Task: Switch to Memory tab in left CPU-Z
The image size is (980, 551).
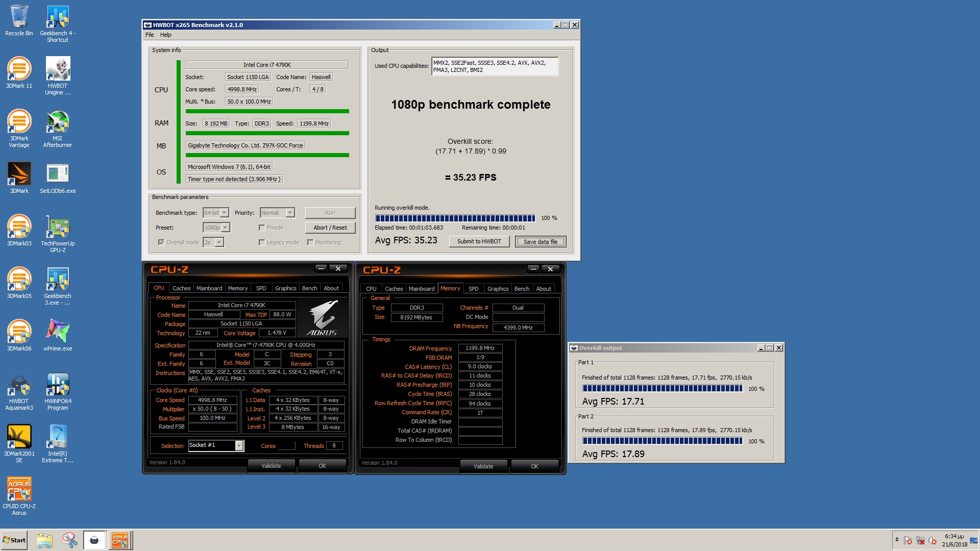Action: (238, 288)
